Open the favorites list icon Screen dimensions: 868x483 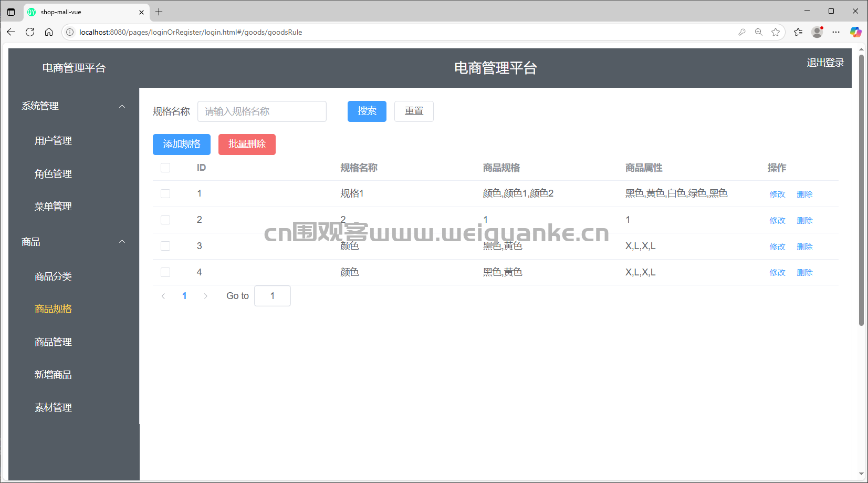tap(798, 32)
